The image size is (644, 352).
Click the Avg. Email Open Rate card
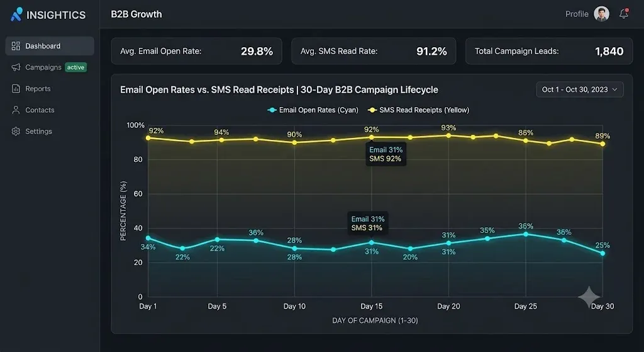click(196, 51)
